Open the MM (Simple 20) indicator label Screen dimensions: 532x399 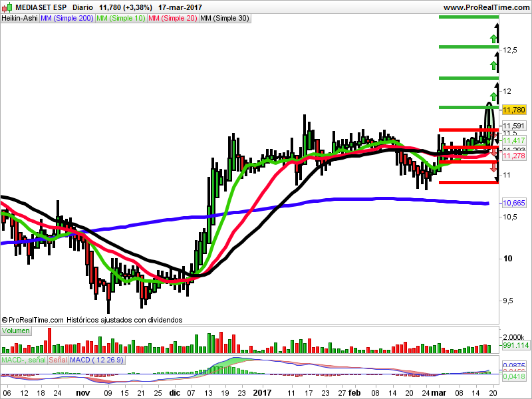click(173, 19)
